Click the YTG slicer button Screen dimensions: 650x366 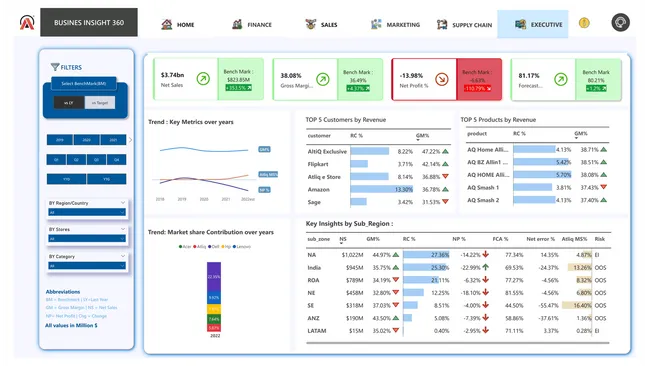coord(107,179)
